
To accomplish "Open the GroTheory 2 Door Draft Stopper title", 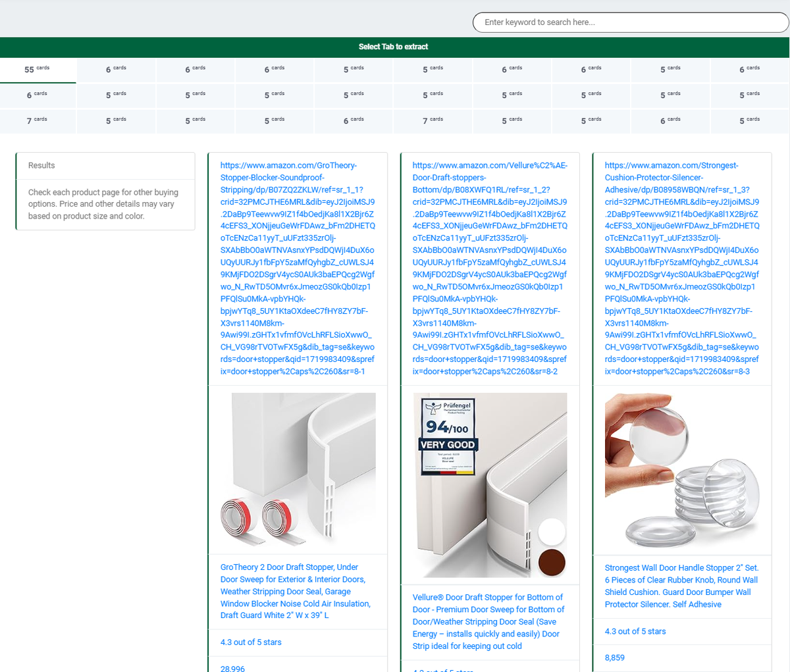I will 296,591.
